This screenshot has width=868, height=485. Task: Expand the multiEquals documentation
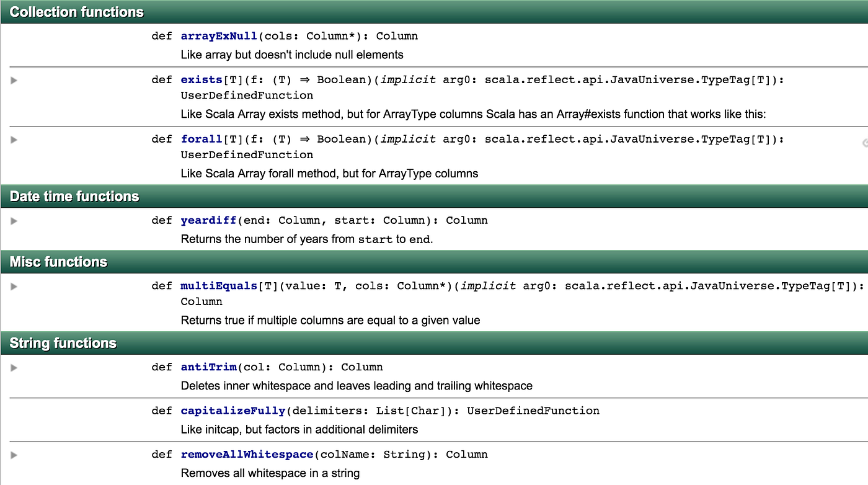[x=13, y=286]
